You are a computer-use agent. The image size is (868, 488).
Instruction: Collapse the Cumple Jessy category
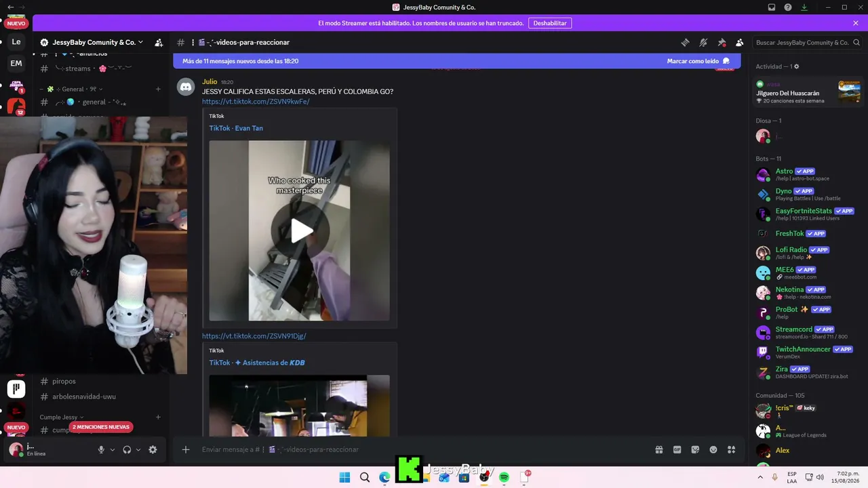tap(62, 417)
